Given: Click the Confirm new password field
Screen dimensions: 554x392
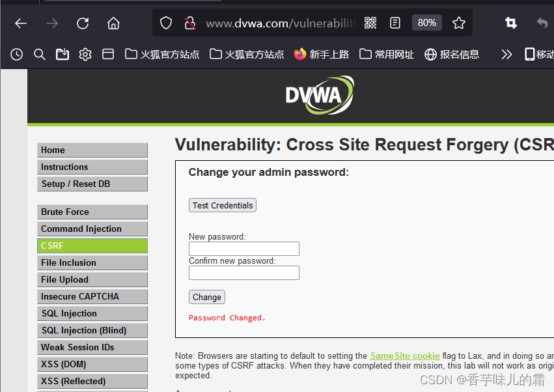Looking at the screenshot, I should (x=243, y=272).
